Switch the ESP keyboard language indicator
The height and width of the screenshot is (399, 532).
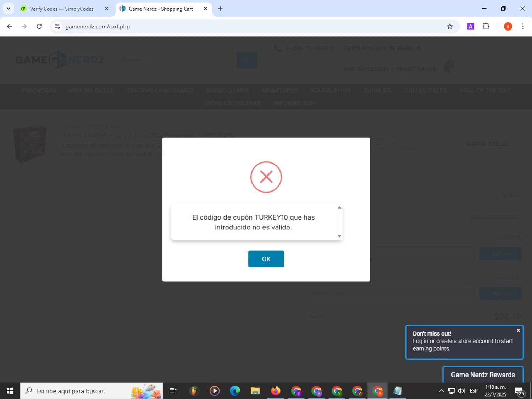pos(473,391)
